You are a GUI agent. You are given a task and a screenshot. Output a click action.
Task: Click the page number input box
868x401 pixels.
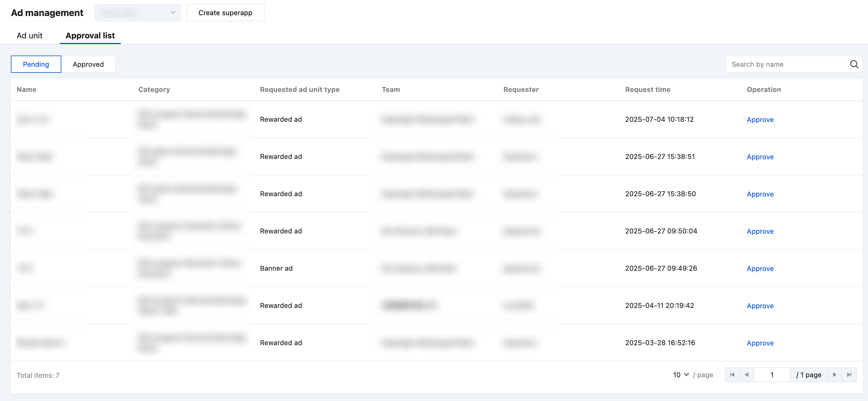772,375
